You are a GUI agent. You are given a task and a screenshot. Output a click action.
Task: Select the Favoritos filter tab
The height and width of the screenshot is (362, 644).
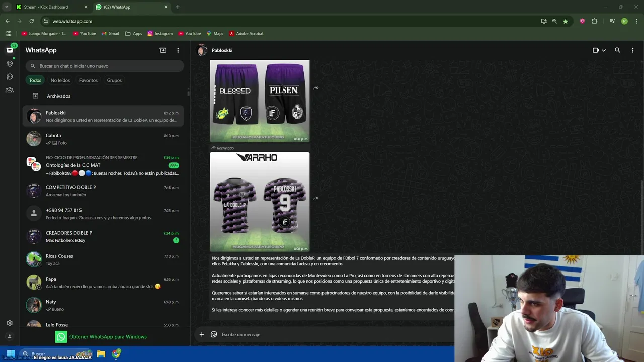pos(89,80)
